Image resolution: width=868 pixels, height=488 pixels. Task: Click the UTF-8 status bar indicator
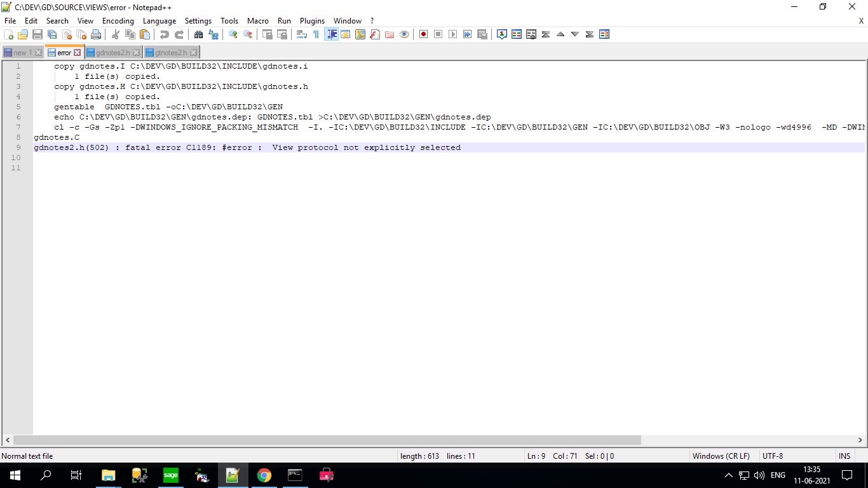click(773, 456)
